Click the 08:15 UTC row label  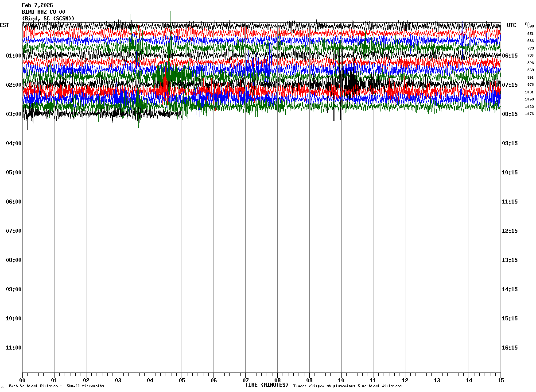[510, 114]
